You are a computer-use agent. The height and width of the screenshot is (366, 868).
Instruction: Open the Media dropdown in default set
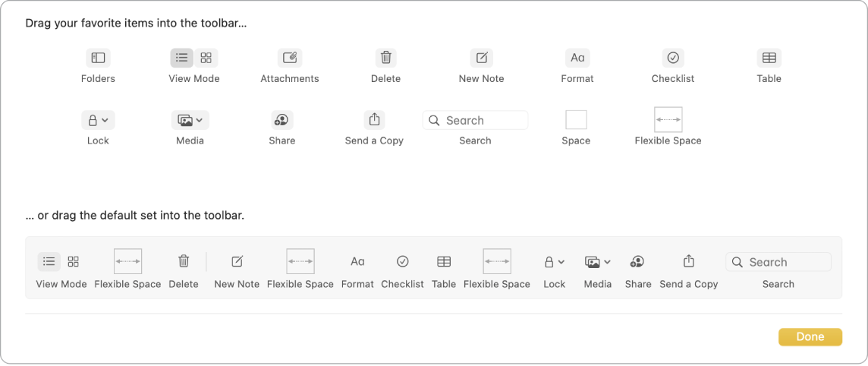click(x=598, y=262)
